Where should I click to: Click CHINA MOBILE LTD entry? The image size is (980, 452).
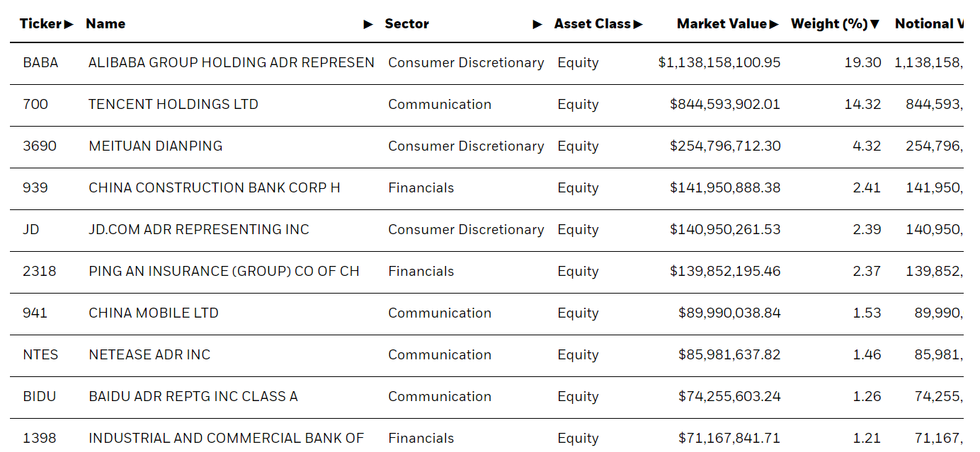[154, 313]
